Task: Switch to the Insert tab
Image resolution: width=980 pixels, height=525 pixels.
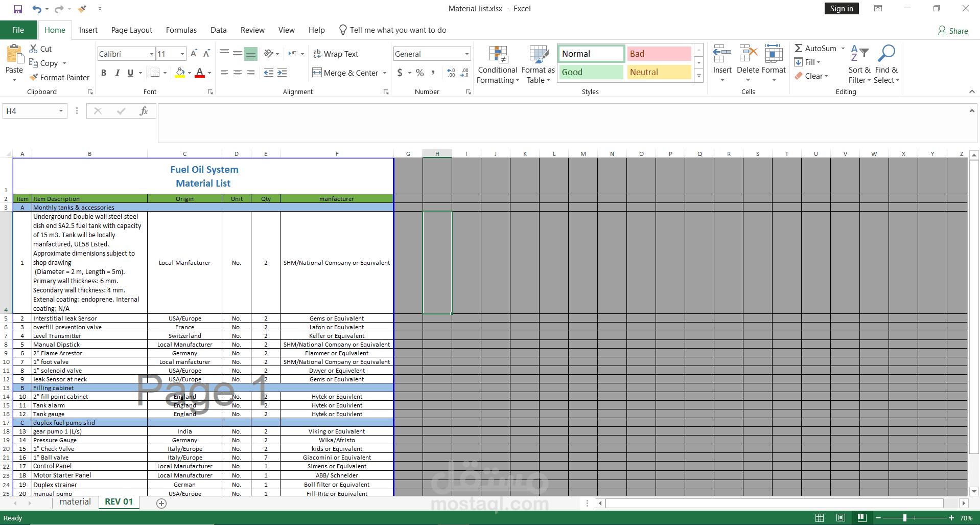Action: pyautogui.click(x=88, y=30)
